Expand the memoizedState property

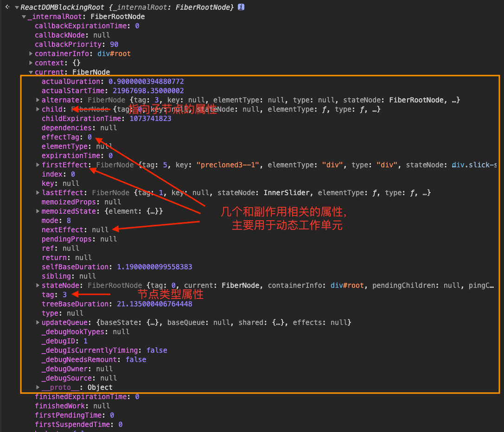tap(38, 211)
